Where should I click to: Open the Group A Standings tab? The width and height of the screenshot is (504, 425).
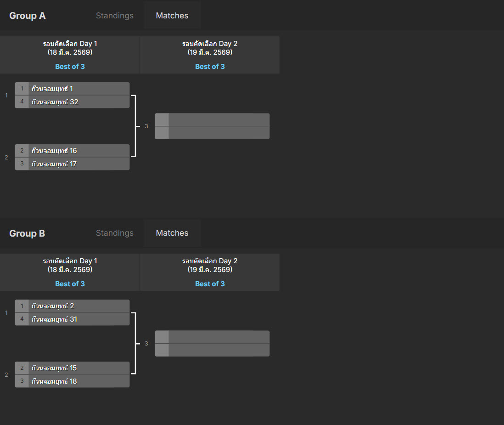tap(114, 16)
